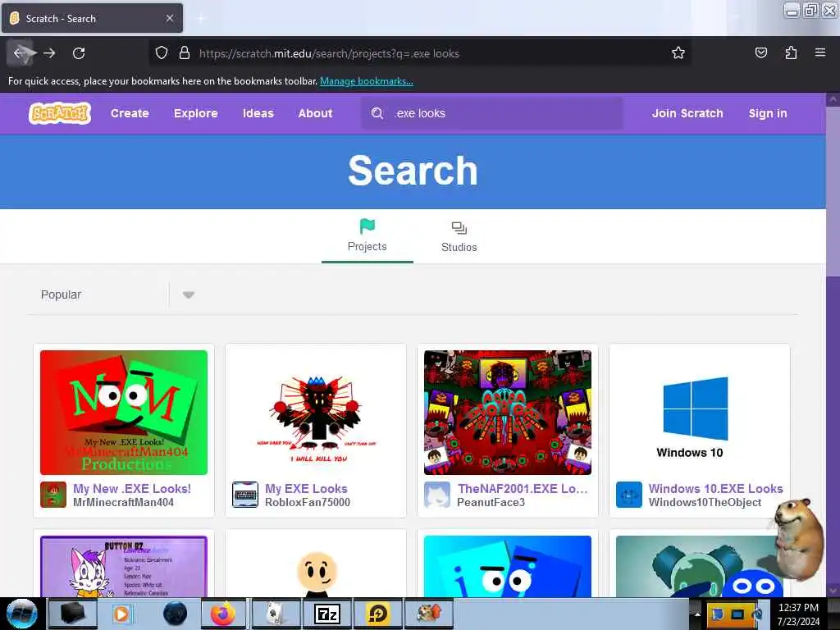The image size is (840, 630).
Task: Open the media player taskbar icon
Action: (121, 614)
